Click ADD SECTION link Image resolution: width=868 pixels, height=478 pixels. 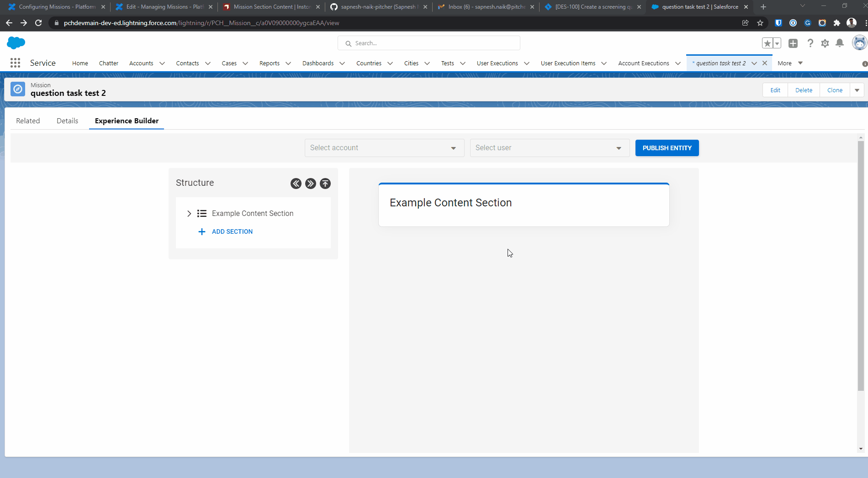coord(232,232)
